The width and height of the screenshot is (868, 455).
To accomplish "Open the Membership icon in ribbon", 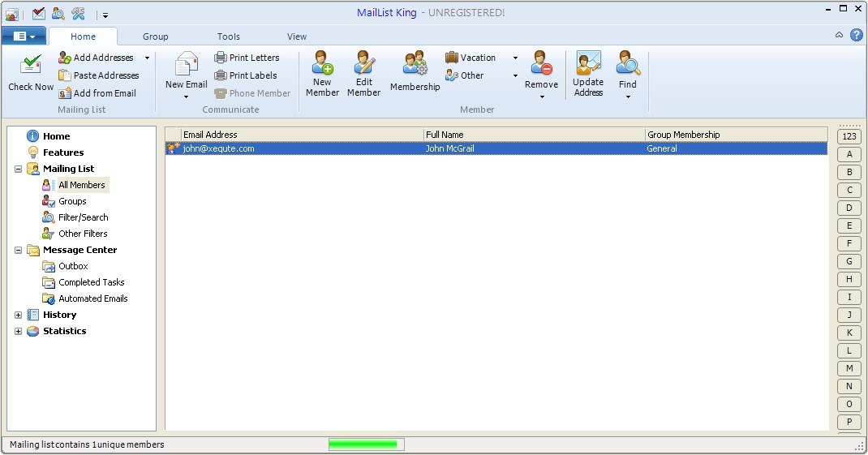I will click(415, 63).
